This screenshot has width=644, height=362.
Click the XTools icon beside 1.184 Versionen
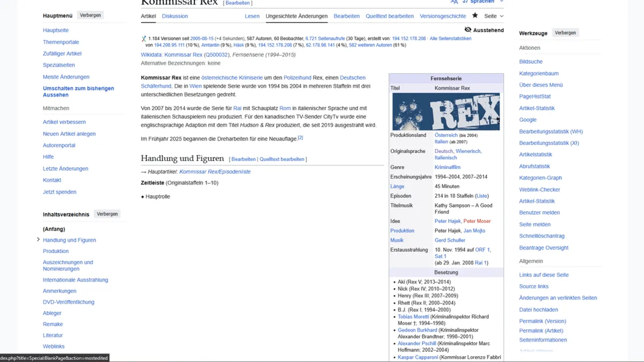[x=144, y=39]
